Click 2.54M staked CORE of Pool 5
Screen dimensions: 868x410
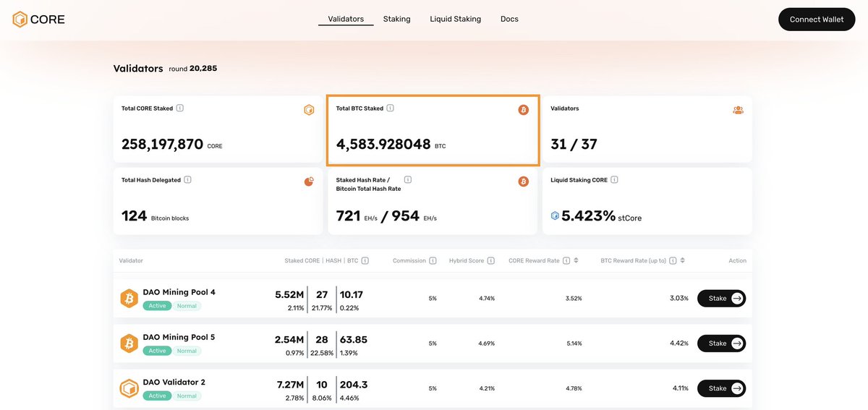[x=289, y=339]
